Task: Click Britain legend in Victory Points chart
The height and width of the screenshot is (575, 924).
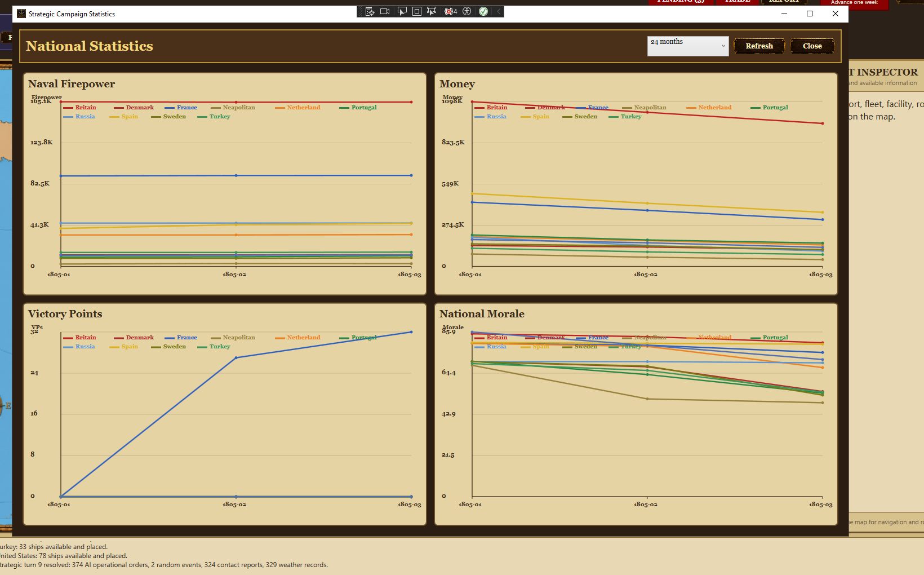Action: [79, 338]
